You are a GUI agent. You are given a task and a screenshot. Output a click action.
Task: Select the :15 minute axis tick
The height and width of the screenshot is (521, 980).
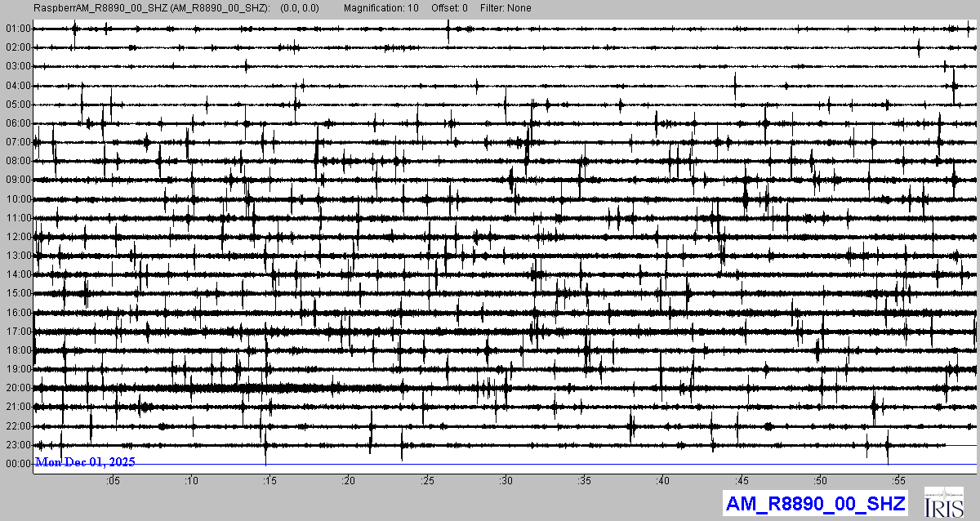click(x=269, y=481)
